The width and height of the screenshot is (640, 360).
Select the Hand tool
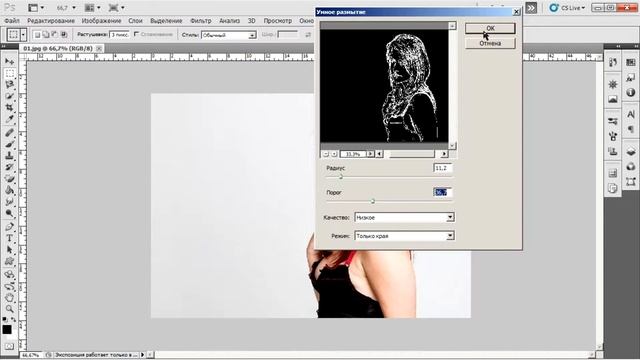(x=9, y=298)
